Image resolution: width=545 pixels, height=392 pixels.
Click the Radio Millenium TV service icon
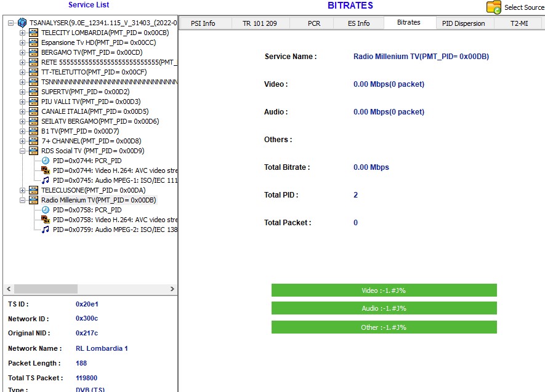pyautogui.click(x=33, y=200)
